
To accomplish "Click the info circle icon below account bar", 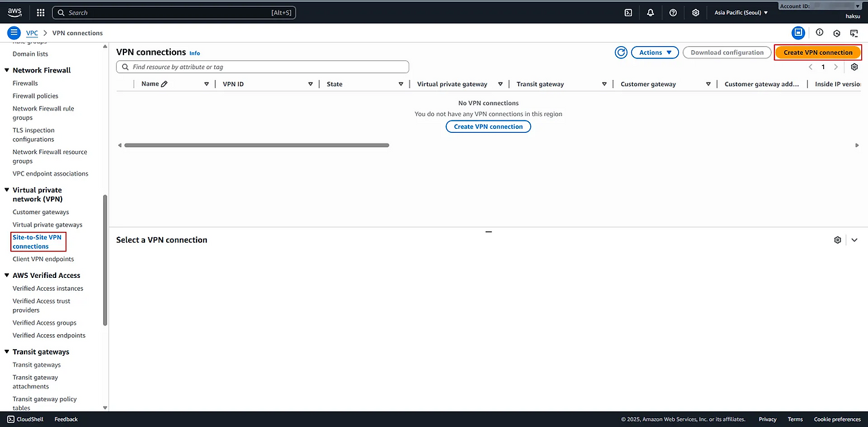I will point(819,33).
